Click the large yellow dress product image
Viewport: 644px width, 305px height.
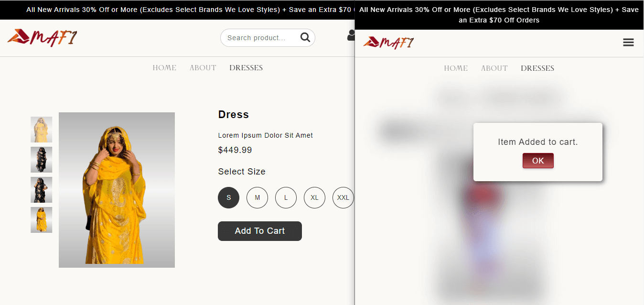click(117, 190)
